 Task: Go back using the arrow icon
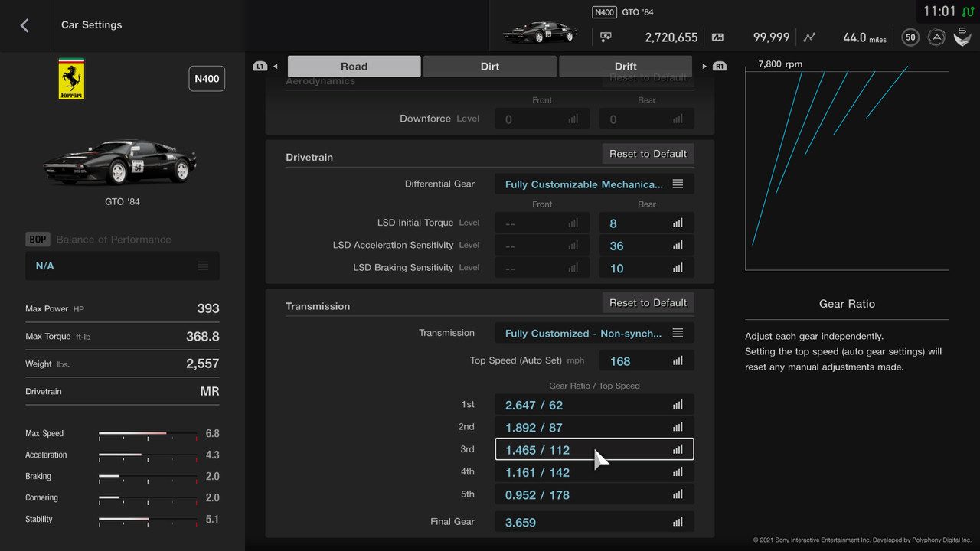(24, 25)
